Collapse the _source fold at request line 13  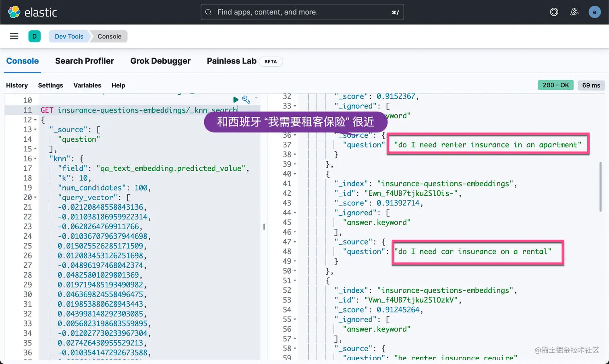tap(35, 130)
